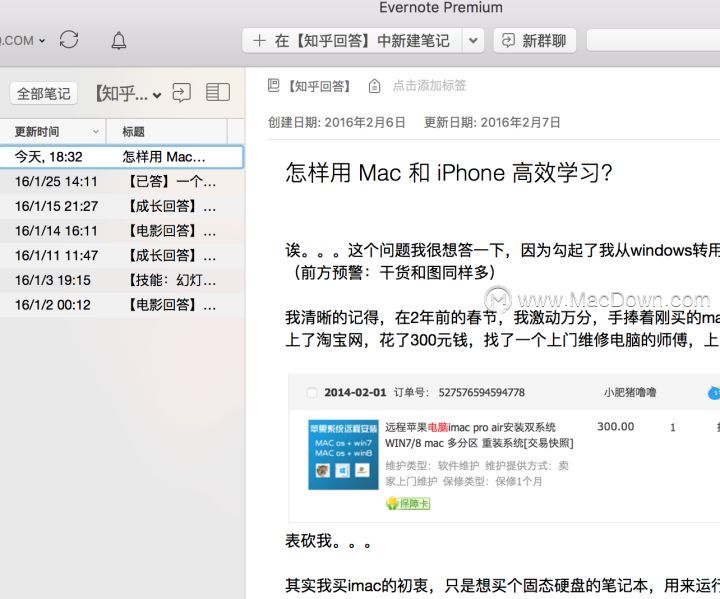Click product title 远程苹果电脑imac pro air安装双系统

pyautogui.click(x=470, y=428)
